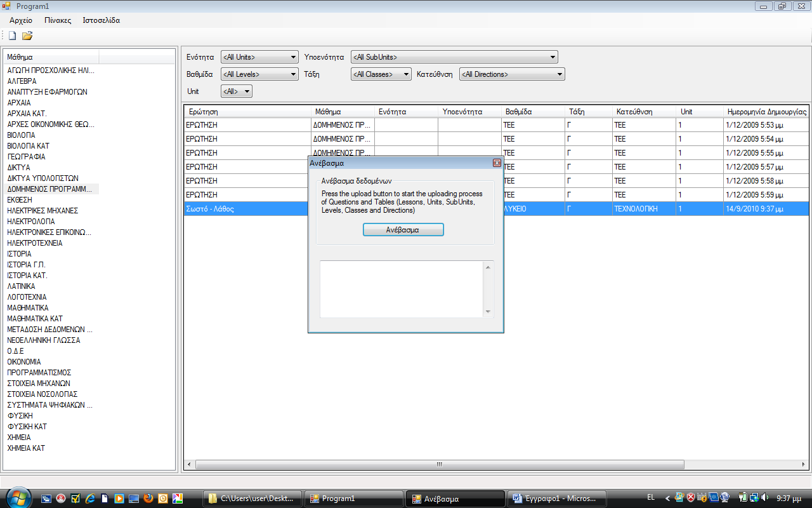The height and width of the screenshot is (508, 812).
Task: Click the yellow checkmark quick launch icon
Action: [75, 498]
